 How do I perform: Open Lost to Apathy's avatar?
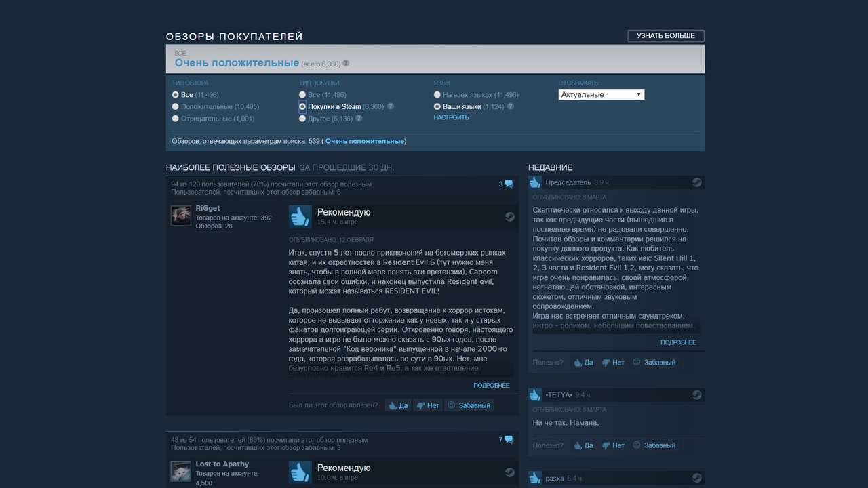(x=180, y=471)
